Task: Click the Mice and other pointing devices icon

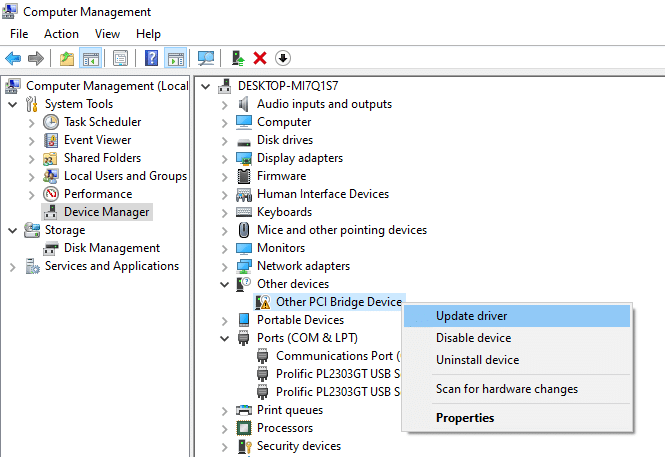Action: click(x=244, y=230)
